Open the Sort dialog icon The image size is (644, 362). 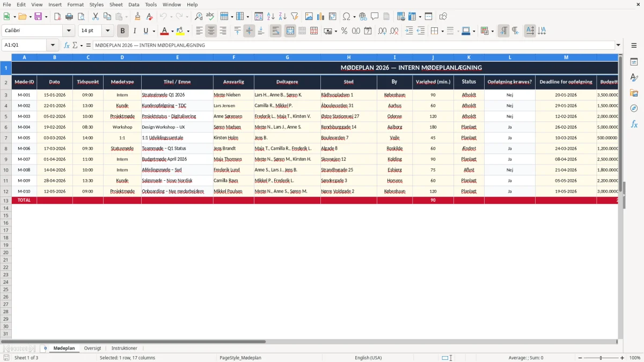(259, 17)
